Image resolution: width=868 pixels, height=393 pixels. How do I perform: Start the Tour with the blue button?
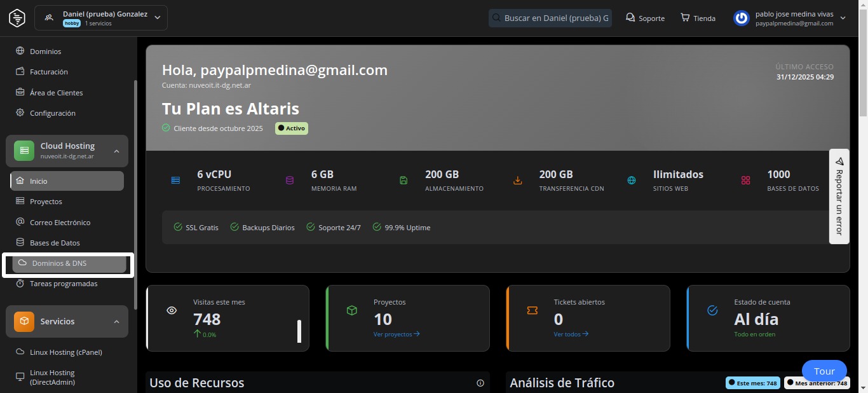(824, 371)
